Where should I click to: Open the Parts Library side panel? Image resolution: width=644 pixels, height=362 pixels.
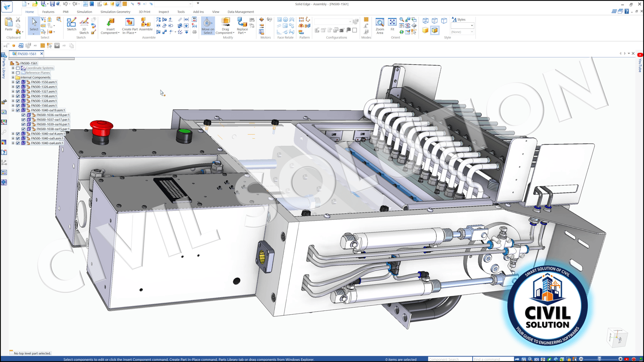(x=4, y=67)
